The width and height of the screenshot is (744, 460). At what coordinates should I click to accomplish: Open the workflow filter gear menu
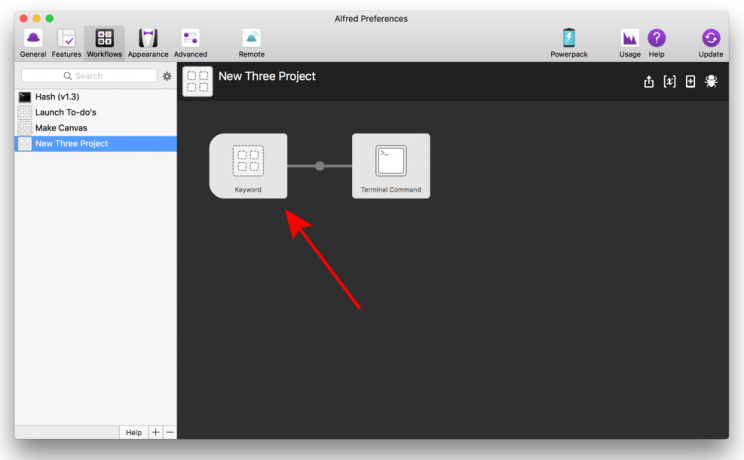(x=167, y=76)
